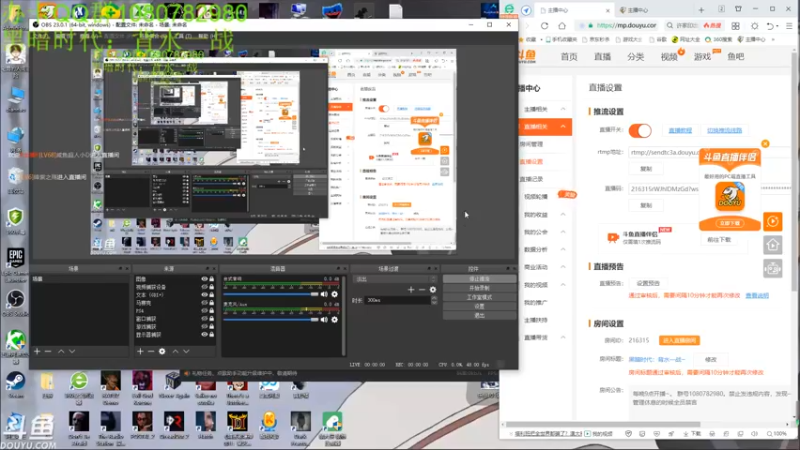
Task: Launch OBS Studio desktop shortcut
Action: click(15, 303)
